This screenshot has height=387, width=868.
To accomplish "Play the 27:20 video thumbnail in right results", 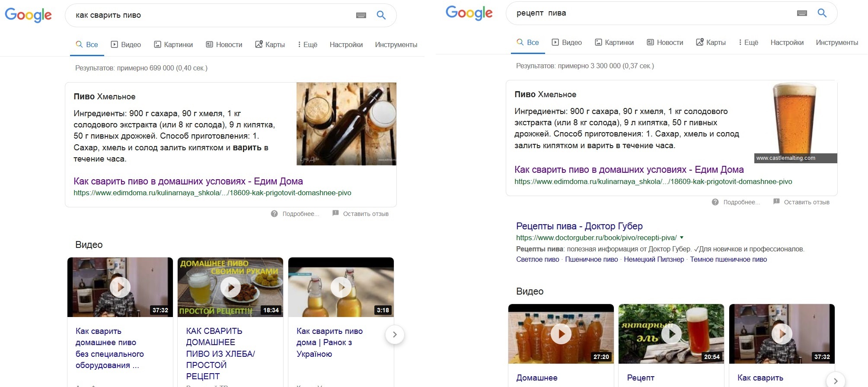I will pyautogui.click(x=561, y=334).
